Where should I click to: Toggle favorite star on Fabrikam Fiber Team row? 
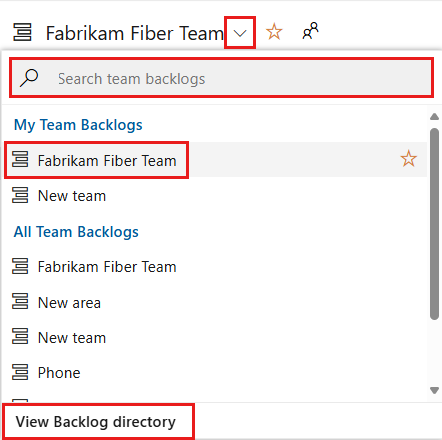pos(408,159)
